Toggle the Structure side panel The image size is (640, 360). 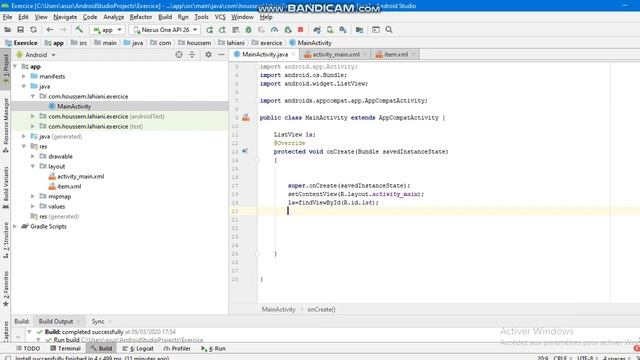pos(5,240)
